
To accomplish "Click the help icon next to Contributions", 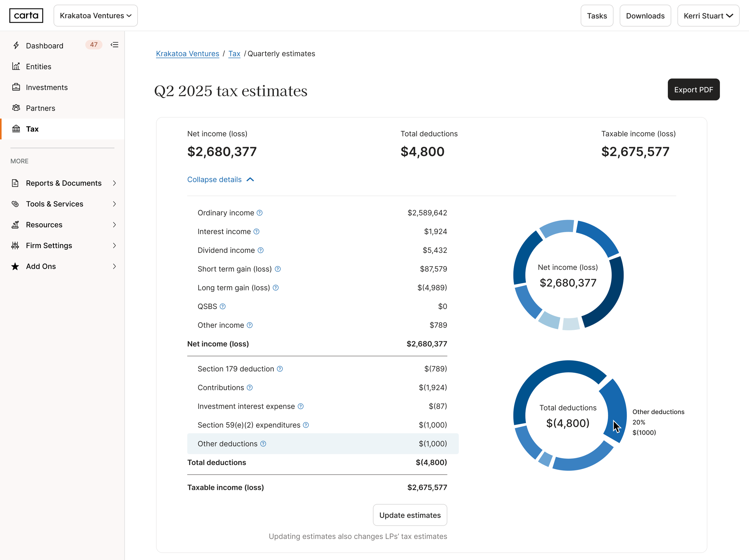I will 250,387.
